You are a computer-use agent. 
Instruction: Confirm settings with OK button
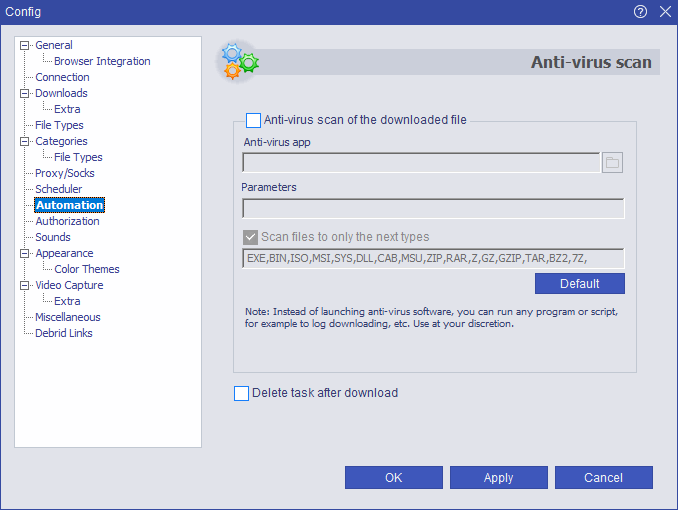393,478
